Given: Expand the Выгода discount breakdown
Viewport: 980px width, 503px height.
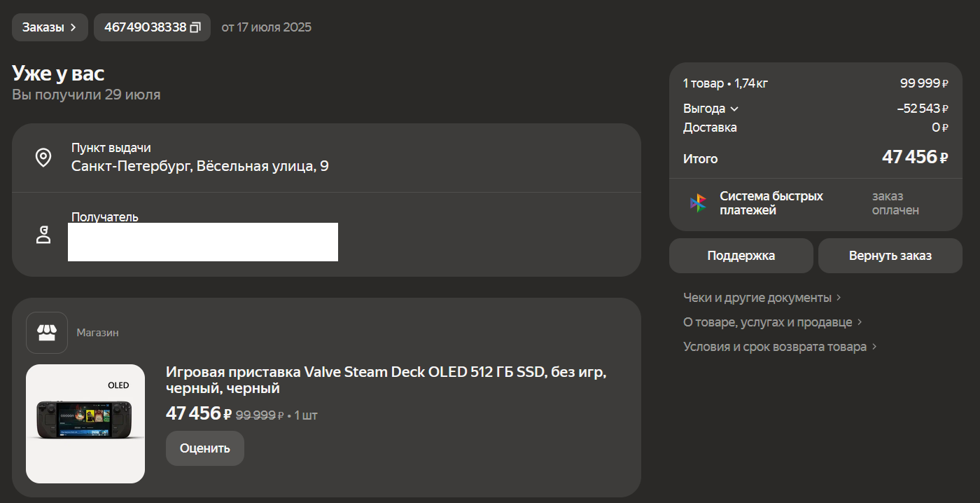Looking at the screenshot, I should (711, 109).
